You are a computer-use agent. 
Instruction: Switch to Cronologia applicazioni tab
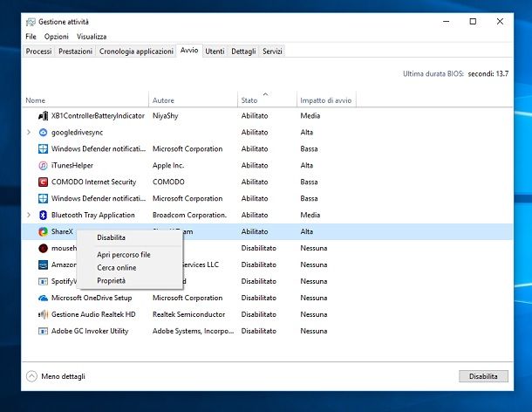(x=136, y=51)
